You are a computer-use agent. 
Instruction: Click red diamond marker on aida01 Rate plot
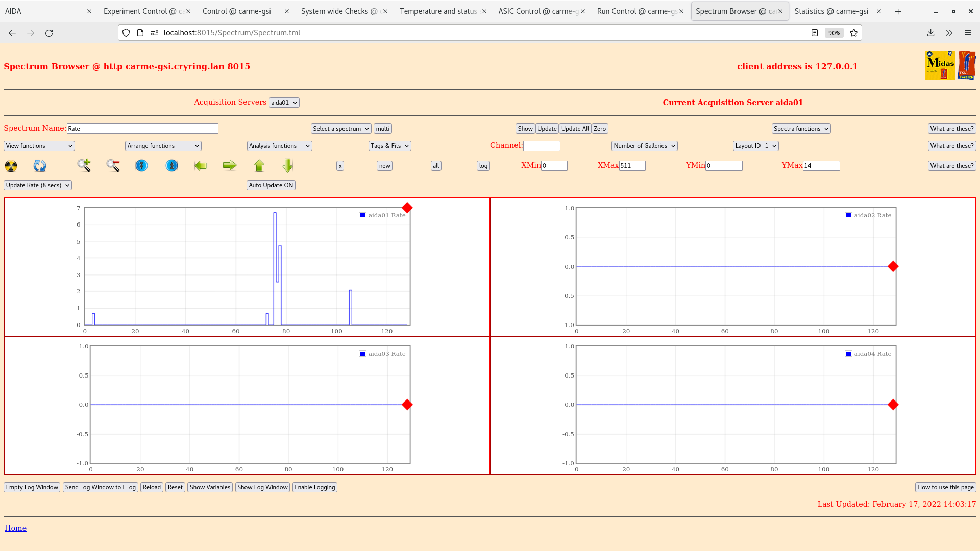407,208
